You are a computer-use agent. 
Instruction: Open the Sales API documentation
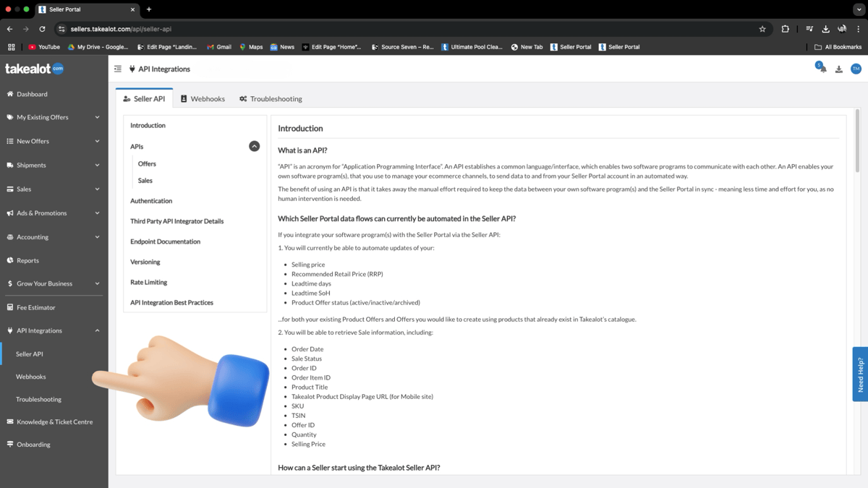145,181
